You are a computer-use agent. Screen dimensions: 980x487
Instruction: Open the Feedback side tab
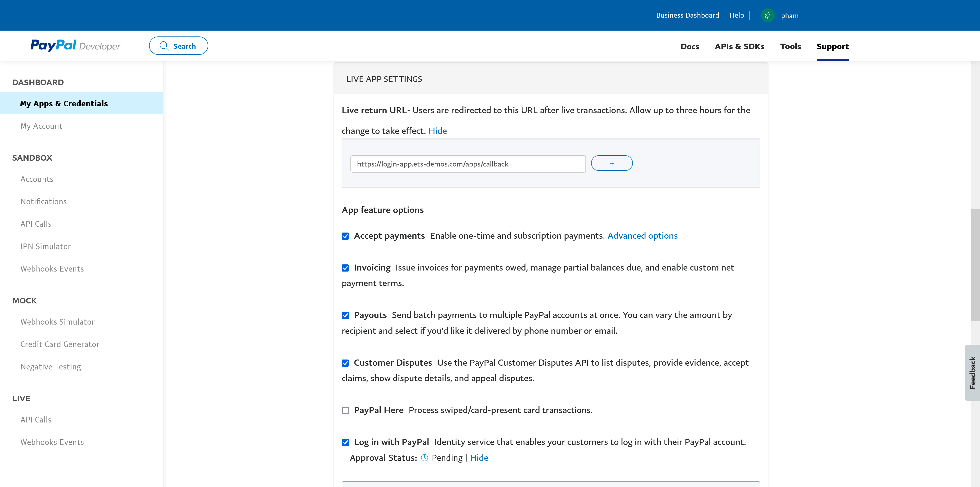pyautogui.click(x=972, y=373)
